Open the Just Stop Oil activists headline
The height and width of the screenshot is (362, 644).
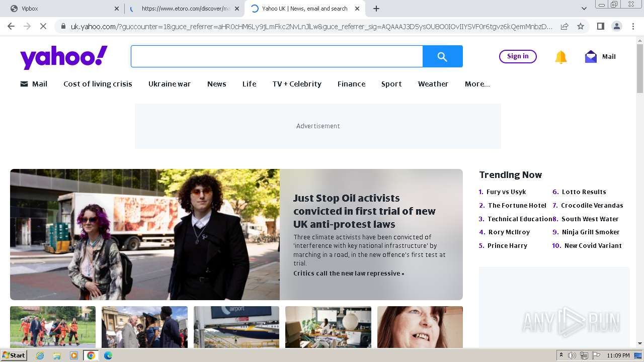pyautogui.click(x=364, y=211)
